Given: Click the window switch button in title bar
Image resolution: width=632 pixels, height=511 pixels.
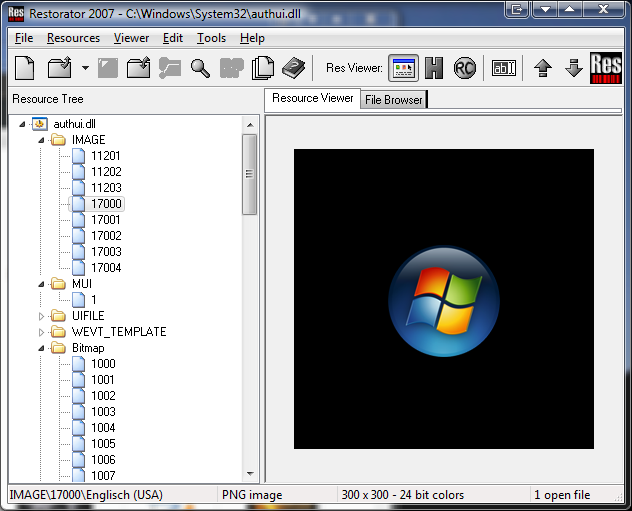Looking at the screenshot, I should [x=517, y=9].
